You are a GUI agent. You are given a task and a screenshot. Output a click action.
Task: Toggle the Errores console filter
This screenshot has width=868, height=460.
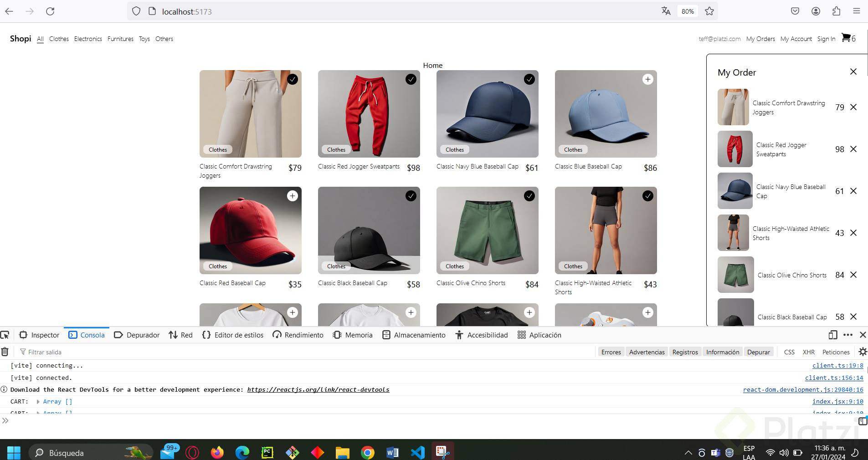click(611, 352)
